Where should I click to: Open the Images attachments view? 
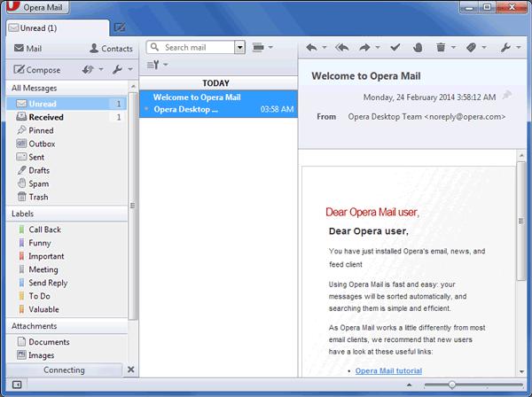pyautogui.click(x=66, y=355)
